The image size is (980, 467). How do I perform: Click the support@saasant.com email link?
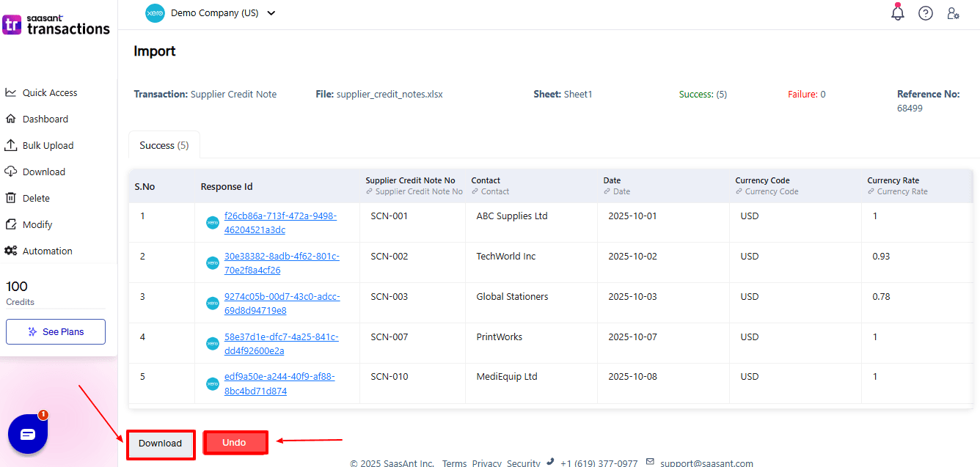(x=706, y=463)
